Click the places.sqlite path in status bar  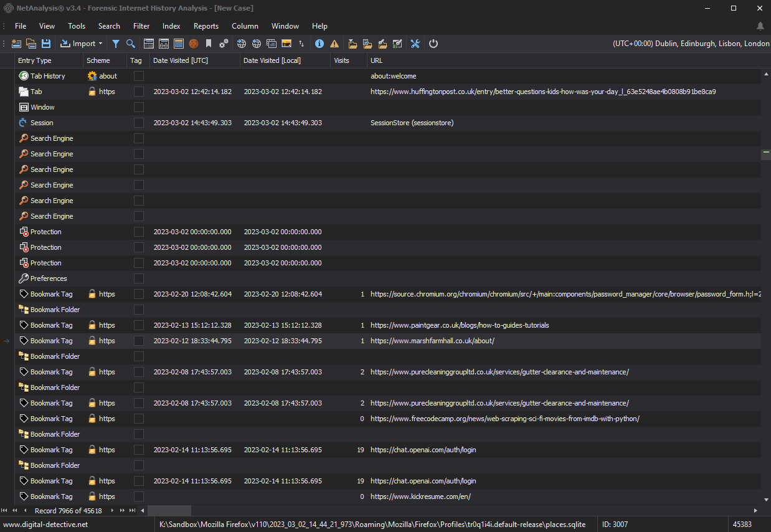point(372,525)
